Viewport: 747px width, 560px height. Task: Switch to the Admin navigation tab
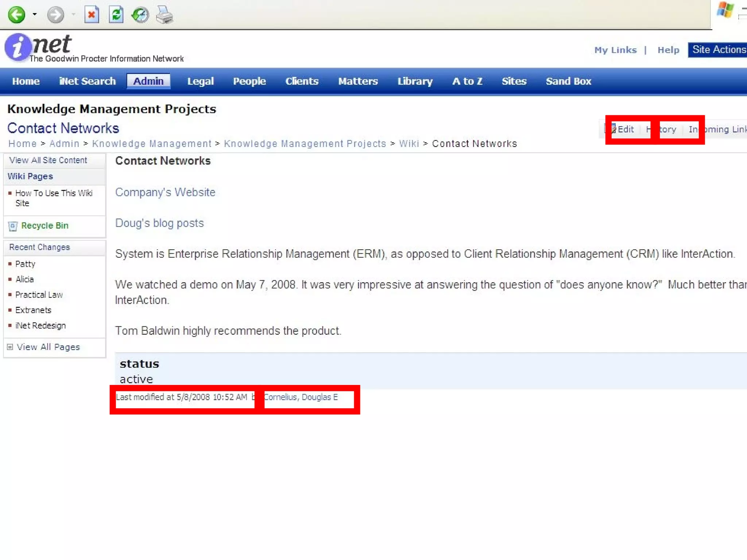[148, 81]
